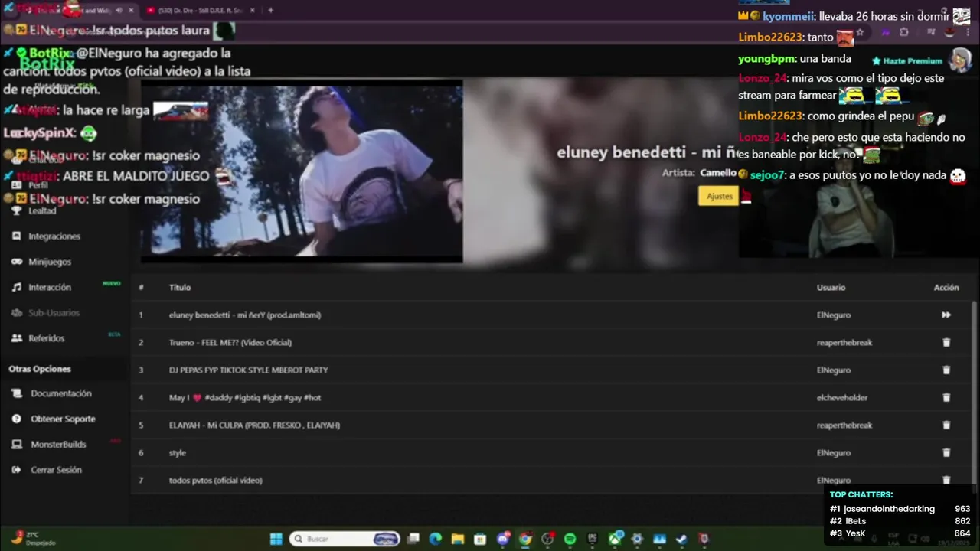
Task: Click user elcheveholder in the May I row
Action: click(842, 397)
